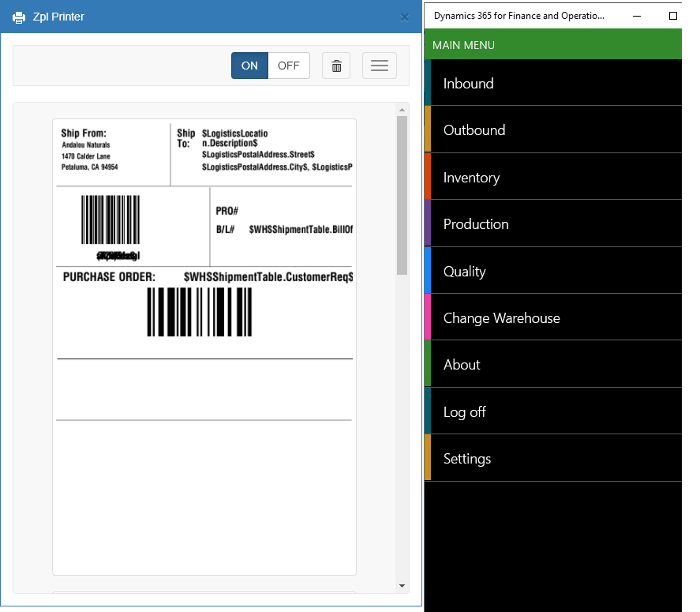This screenshot has height=612, width=700.
Task: Open the hamburger menu in Zpl Printer
Action: tap(379, 66)
